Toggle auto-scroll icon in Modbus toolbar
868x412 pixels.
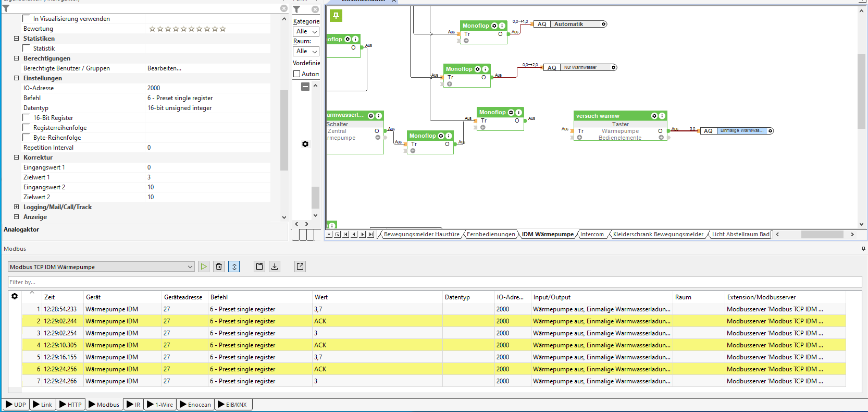tap(234, 266)
